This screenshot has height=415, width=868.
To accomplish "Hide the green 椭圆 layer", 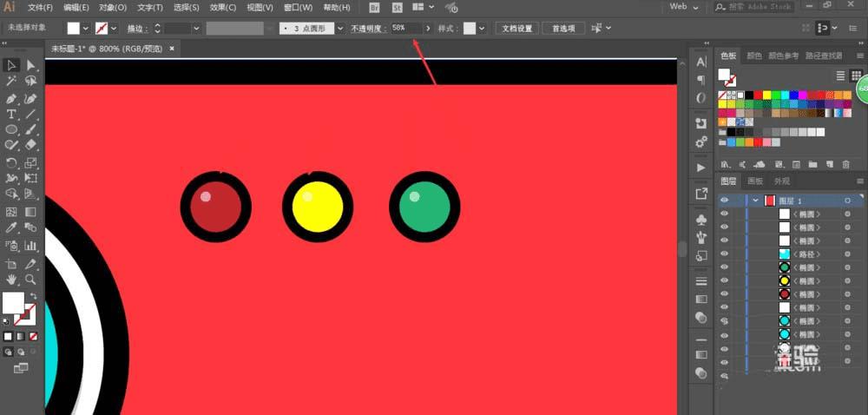I will (724, 267).
